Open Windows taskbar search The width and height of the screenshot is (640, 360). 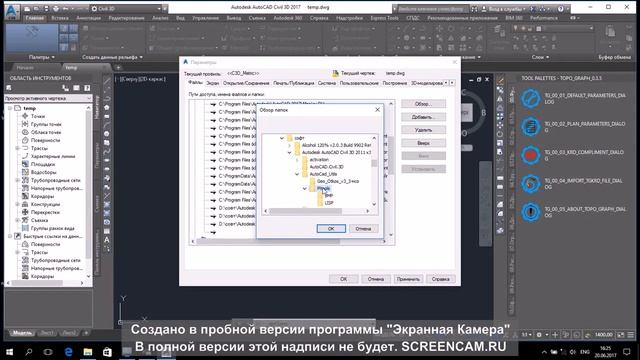pyautogui.click(x=29, y=352)
